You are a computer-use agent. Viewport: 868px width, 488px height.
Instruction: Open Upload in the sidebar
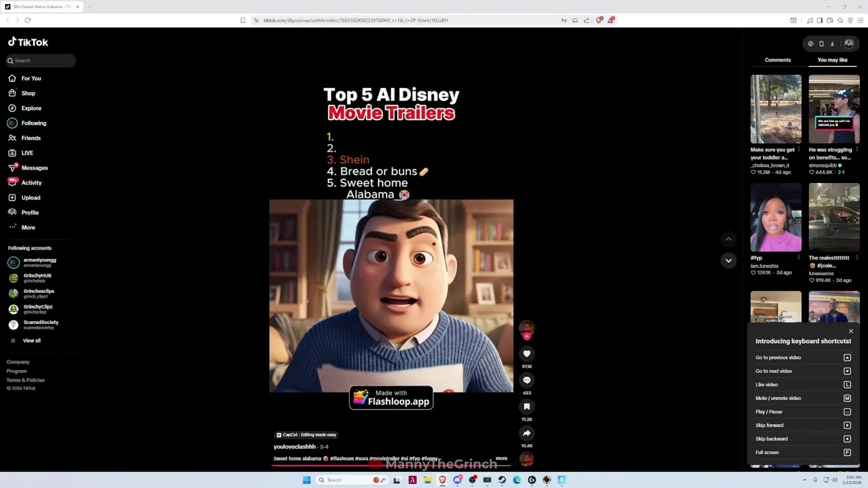[x=24, y=198]
